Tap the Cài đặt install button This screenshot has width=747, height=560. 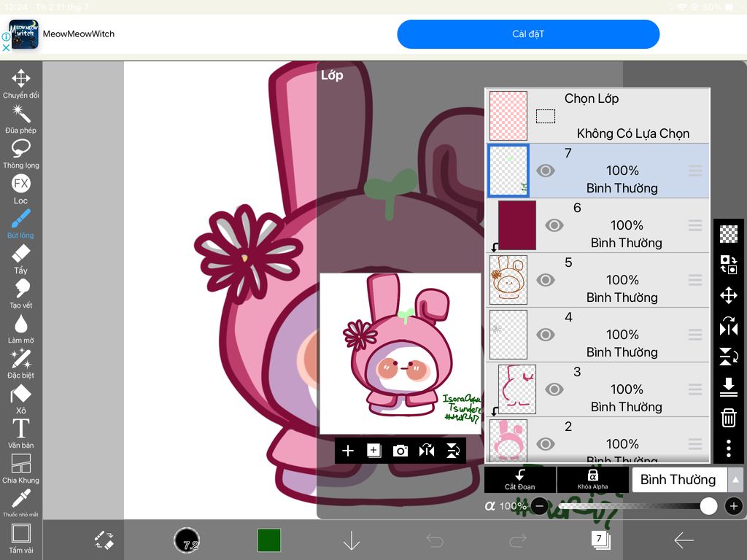[528, 34]
